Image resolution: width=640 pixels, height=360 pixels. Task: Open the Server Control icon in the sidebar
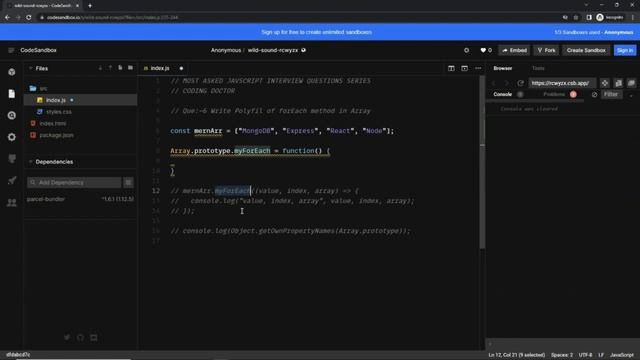(x=12, y=159)
